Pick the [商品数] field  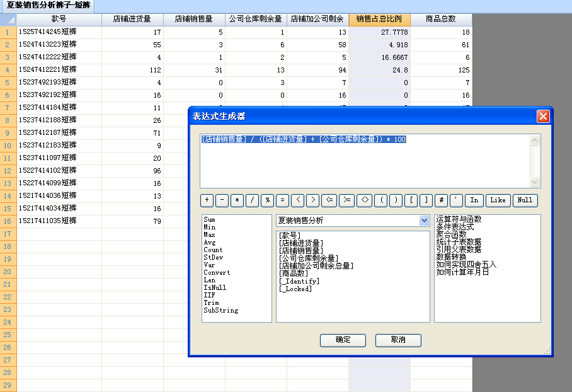pos(294,274)
